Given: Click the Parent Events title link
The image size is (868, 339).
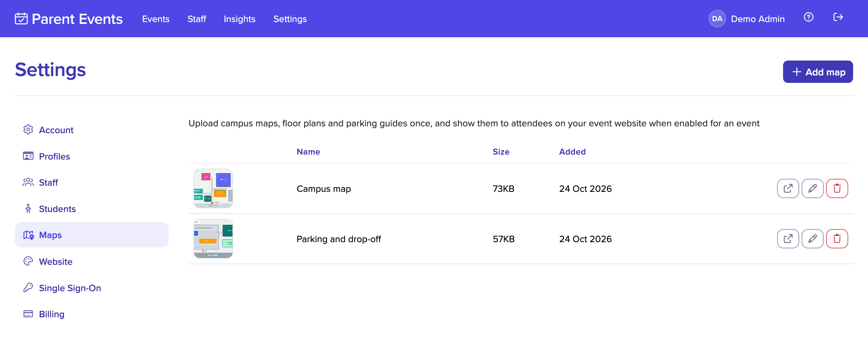Looking at the screenshot, I should pyautogui.click(x=77, y=19).
